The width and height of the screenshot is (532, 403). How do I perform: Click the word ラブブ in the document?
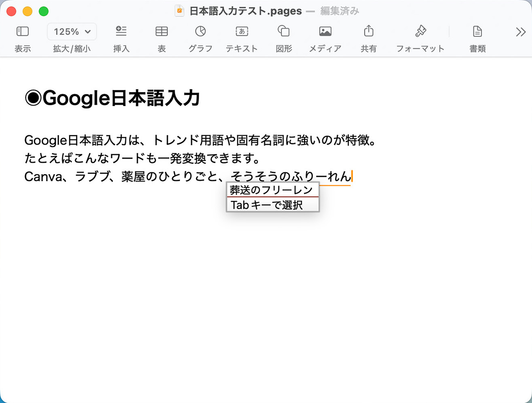tap(92, 177)
